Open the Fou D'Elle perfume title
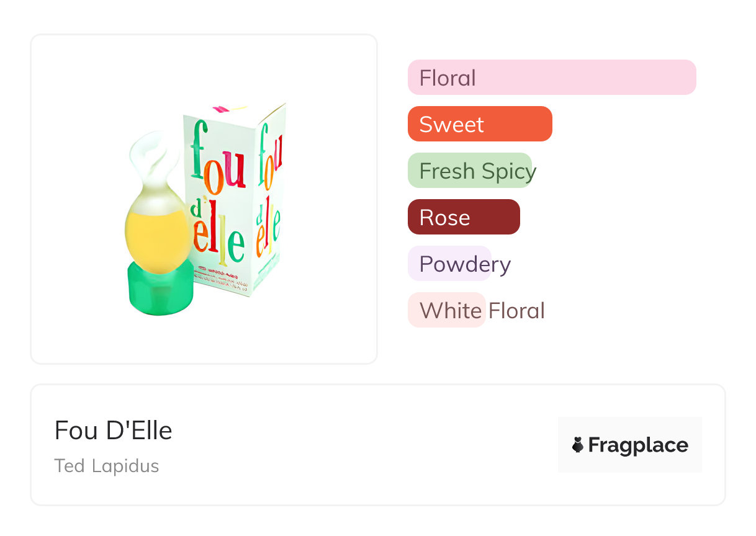 click(113, 431)
